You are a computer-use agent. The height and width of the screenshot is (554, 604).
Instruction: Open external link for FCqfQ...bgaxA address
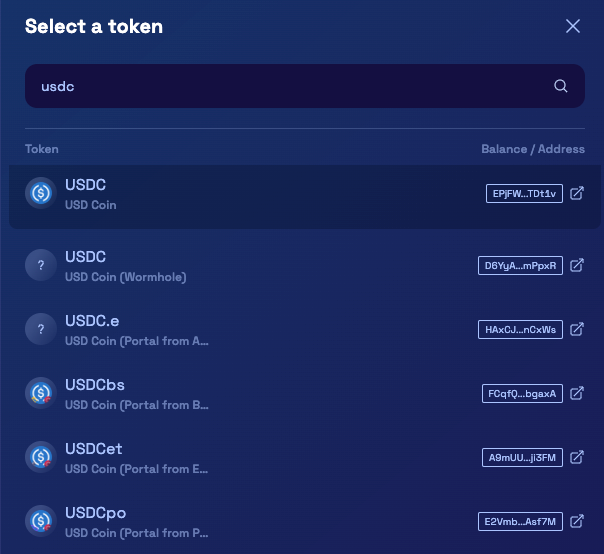click(x=577, y=393)
